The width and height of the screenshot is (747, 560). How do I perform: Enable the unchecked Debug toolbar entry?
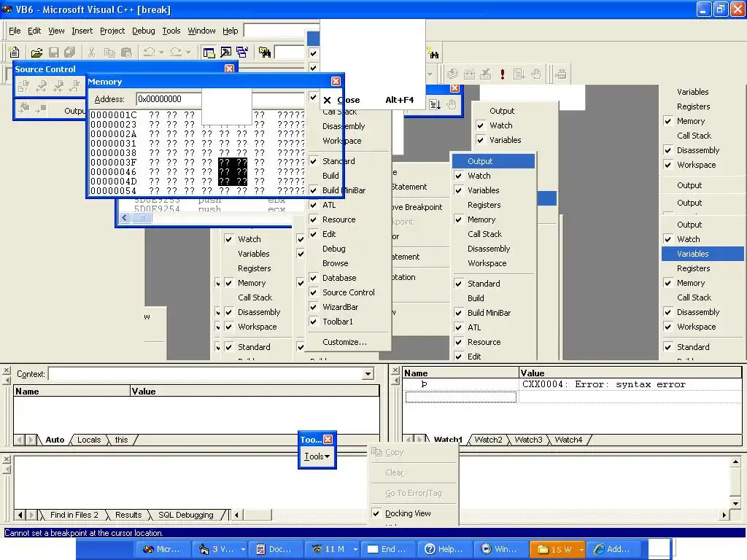coord(333,249)
